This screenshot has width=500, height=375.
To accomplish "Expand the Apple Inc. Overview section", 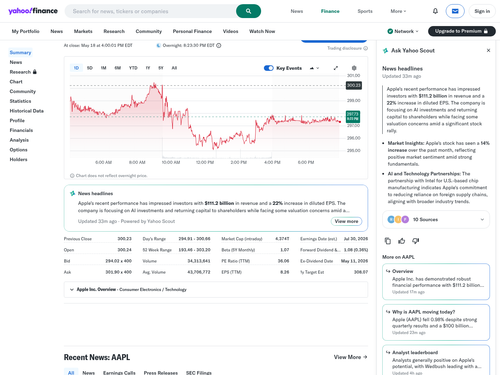I will [x=216, y=289].
